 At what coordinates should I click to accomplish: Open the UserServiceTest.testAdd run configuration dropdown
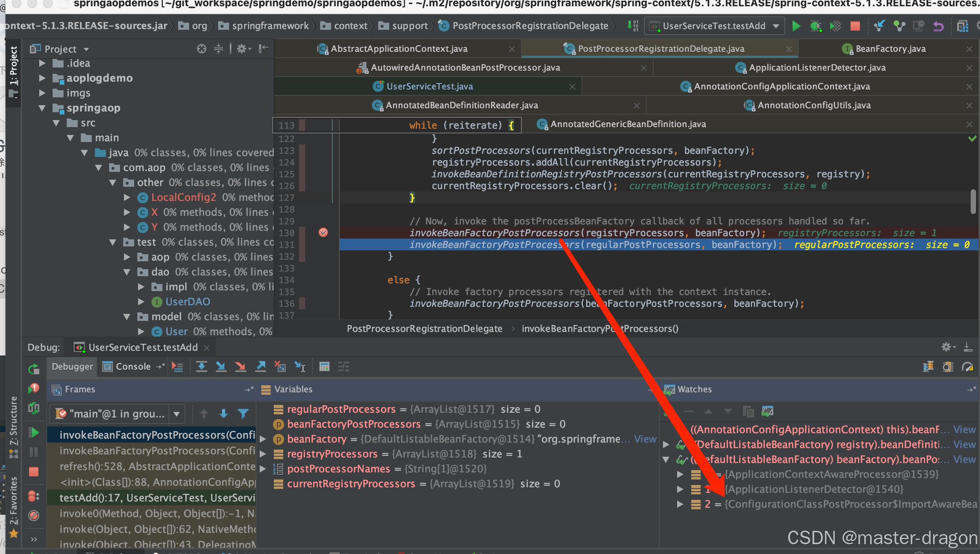tap(714, 26)
